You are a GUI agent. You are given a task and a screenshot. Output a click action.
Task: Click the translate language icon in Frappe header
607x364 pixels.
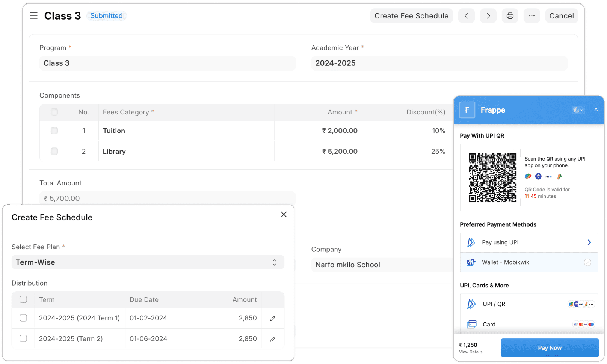(576, 110)
